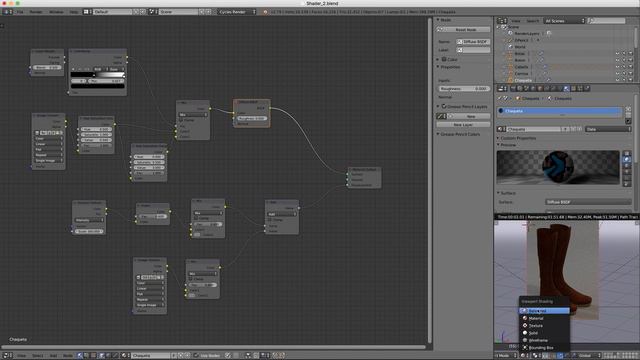640x360 pixels.
Task: Switch to the Physics properties tab icon
Action: pyautogui.click(x=587, y=88)
